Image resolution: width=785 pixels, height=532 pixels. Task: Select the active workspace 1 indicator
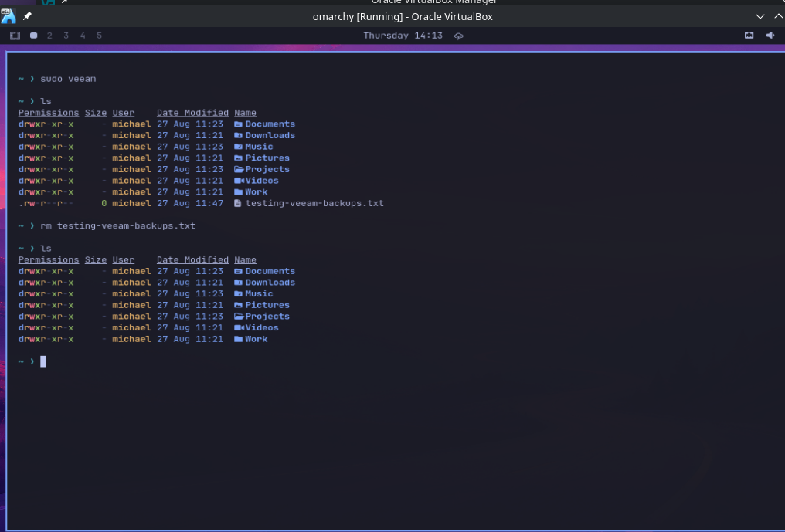click(33, 36)
